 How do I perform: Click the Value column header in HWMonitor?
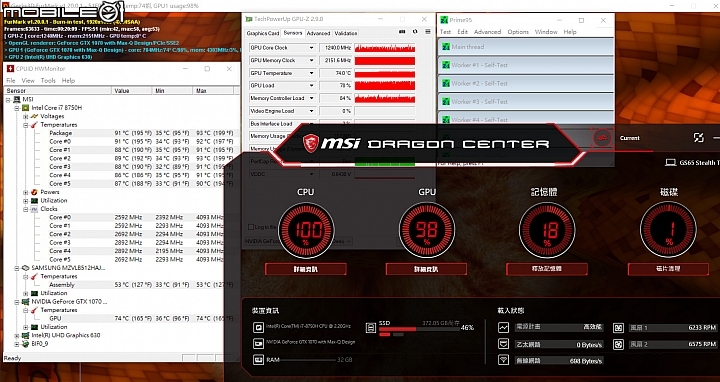click(x=132, y=90)
